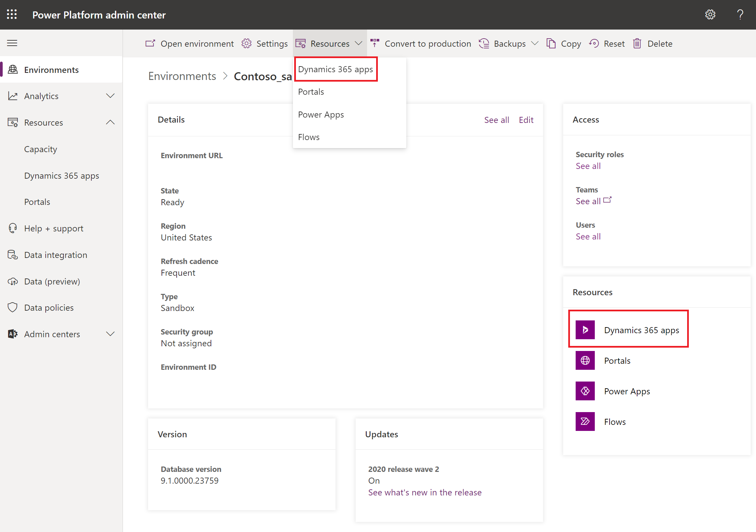Click the Convert to production icon in toolbar
The image size is (756, 532).
click(374, 43)
